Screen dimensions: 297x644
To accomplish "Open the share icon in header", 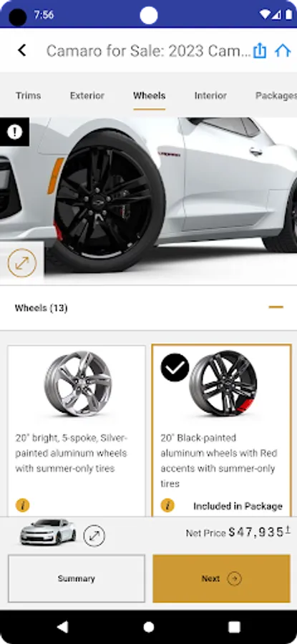I will coord(260,51).
